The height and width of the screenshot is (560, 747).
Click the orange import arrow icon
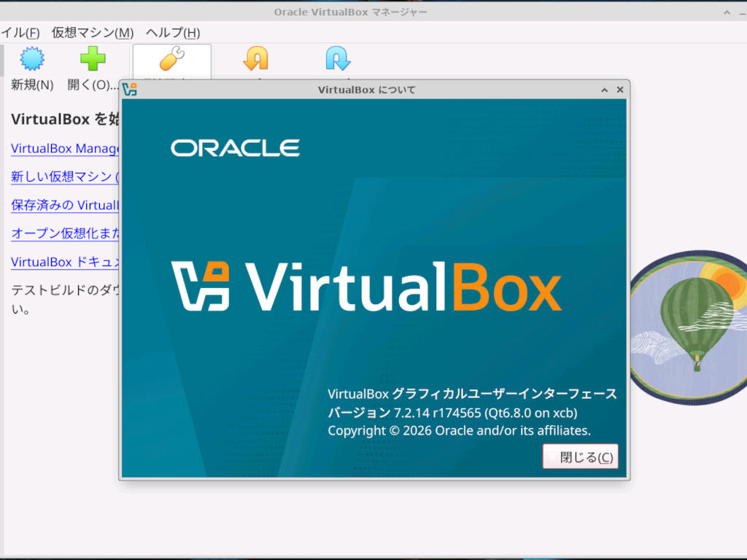pos(256,58)
